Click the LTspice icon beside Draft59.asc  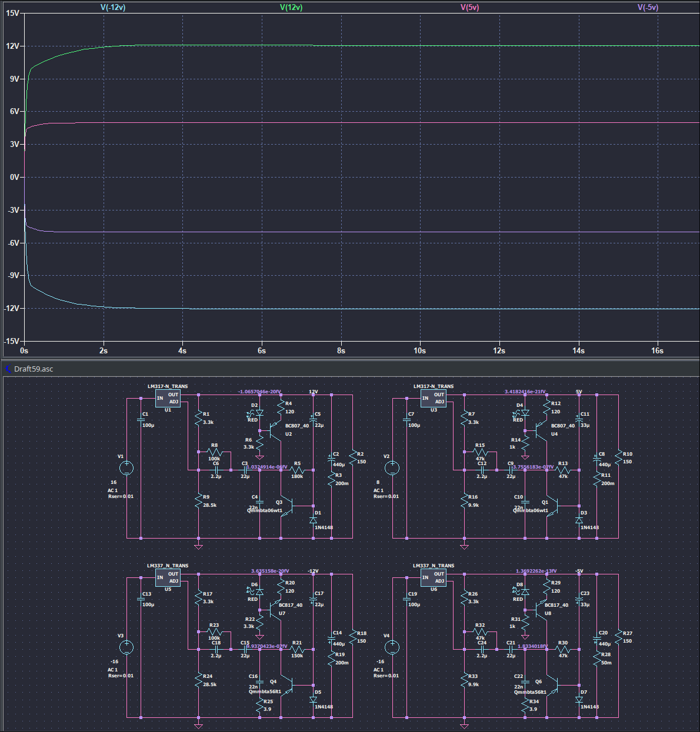point(8,369)
